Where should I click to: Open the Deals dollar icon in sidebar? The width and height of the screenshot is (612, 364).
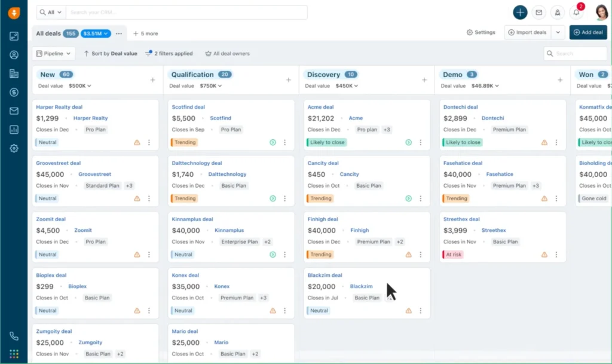point(14,92)
